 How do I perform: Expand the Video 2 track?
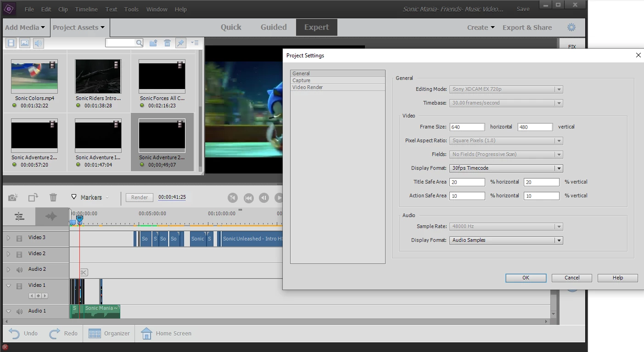click(8, 254)
